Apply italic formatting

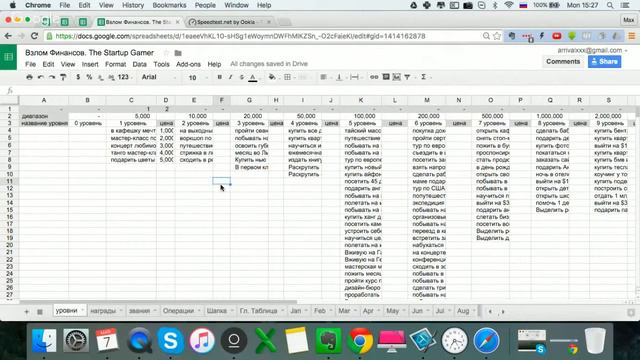coord(231,77)
